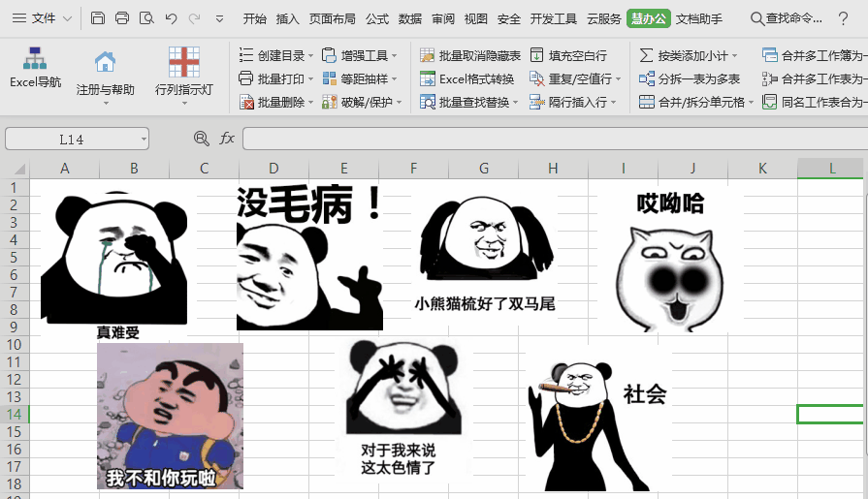868x499 pixels.
Task: Expand the 按类添加小计 dropdown arrow
Action: (x=734, y=56)
